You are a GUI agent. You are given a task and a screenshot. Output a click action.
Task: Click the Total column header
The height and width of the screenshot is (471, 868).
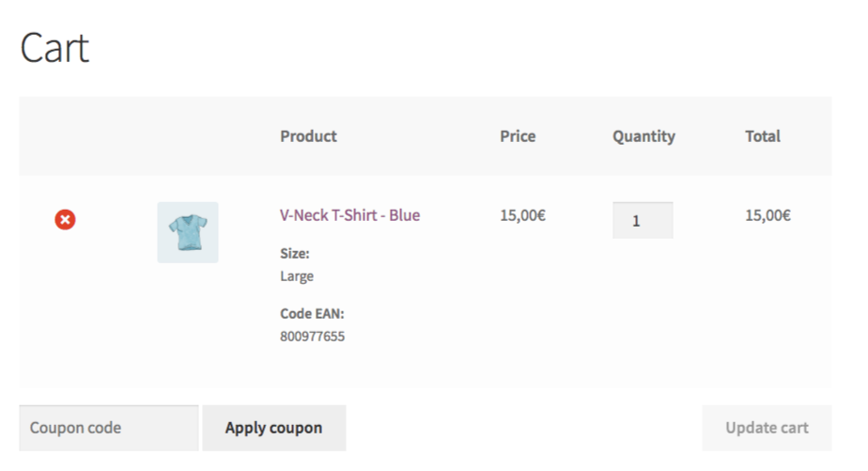(763, 136)
